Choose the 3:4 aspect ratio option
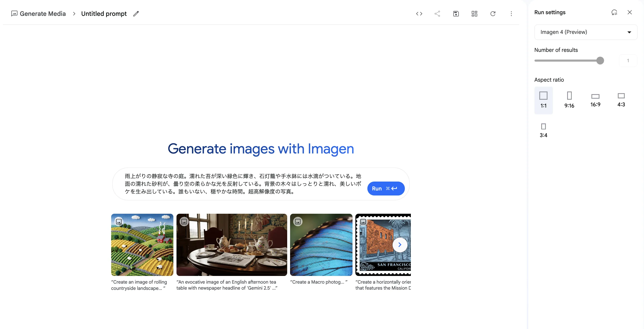Screen dimensions: 644x329 (x=543, y=130)
